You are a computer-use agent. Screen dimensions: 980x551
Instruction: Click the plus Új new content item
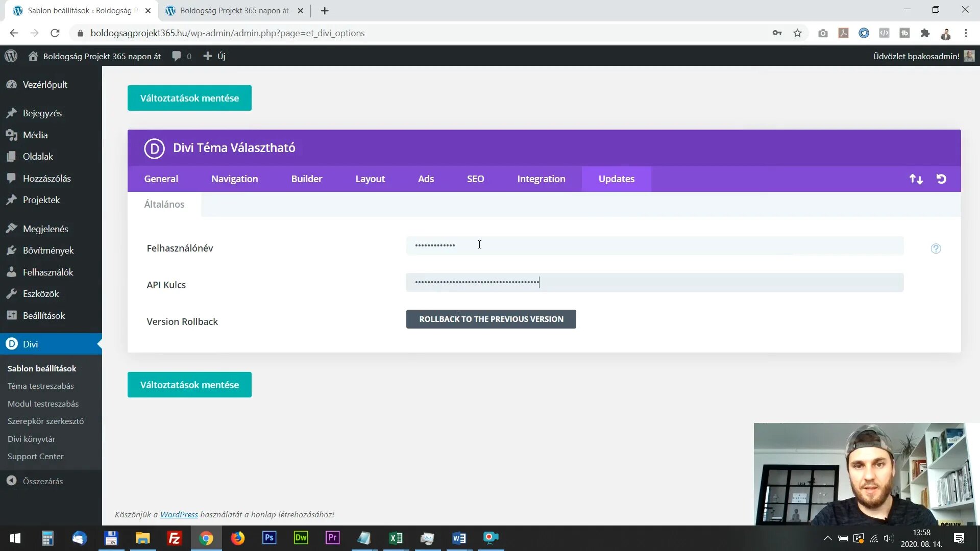click(x=214, y=56)
